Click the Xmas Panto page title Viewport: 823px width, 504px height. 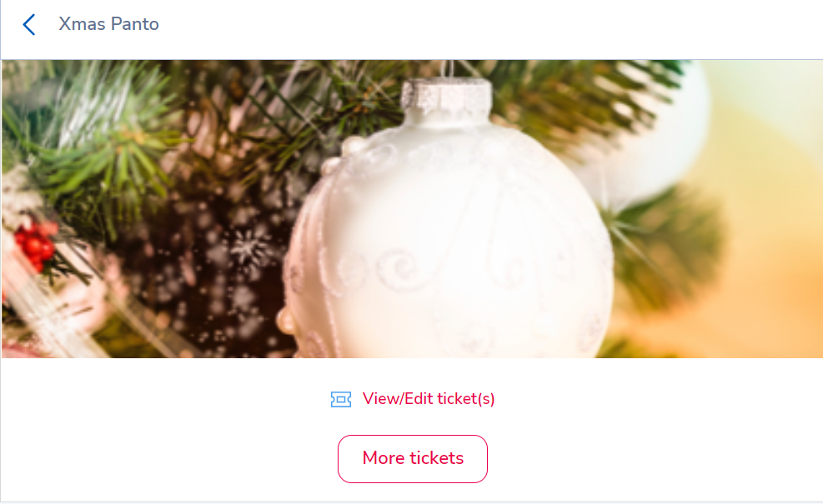point(108,24)
